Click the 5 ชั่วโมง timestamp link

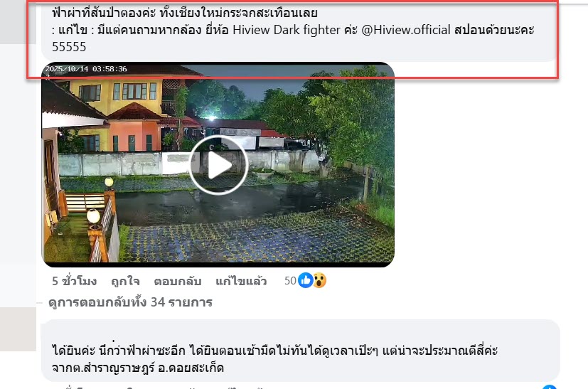(x=74, y=281)
